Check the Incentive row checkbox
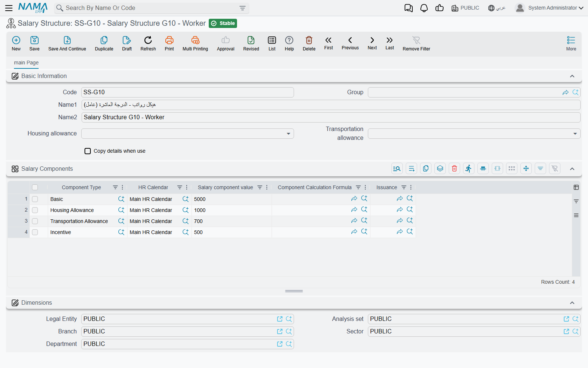588x368 pixels. [35, 232]
